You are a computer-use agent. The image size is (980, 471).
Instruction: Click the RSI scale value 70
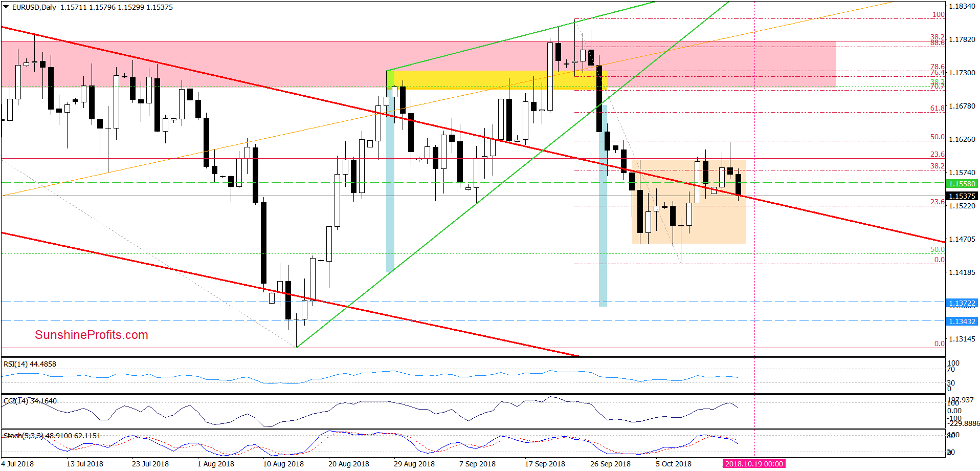(x=951, y=369)
